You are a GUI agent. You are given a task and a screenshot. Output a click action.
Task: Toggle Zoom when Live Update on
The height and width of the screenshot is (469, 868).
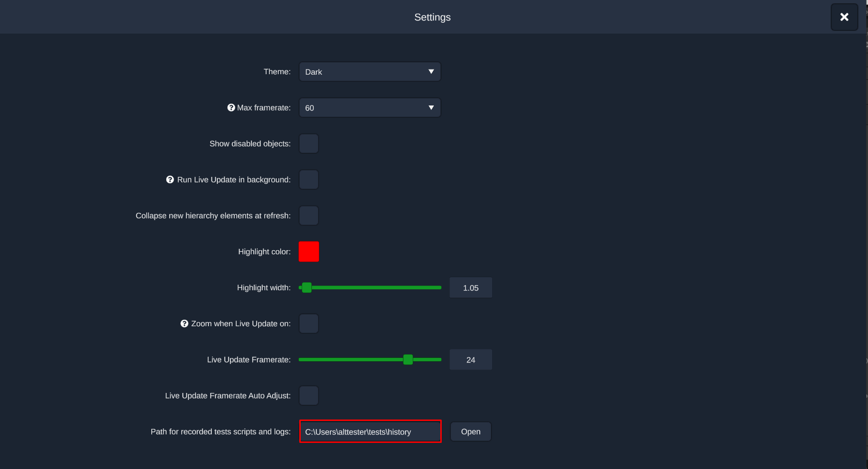[309, 323]
